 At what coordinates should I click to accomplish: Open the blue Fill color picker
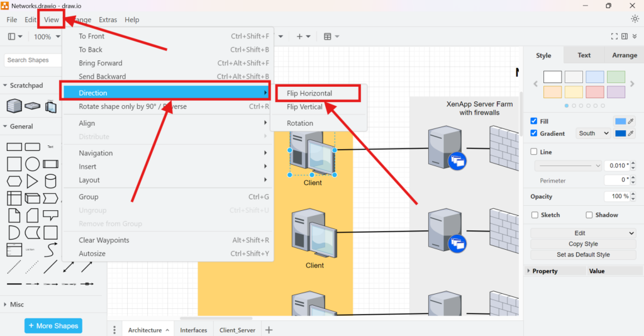(x=620, y=121)
